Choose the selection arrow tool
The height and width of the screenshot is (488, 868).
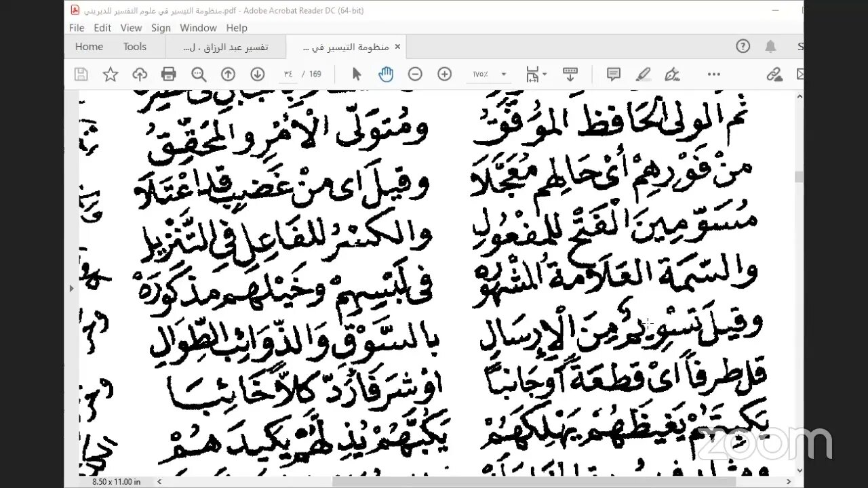(357, 75)
